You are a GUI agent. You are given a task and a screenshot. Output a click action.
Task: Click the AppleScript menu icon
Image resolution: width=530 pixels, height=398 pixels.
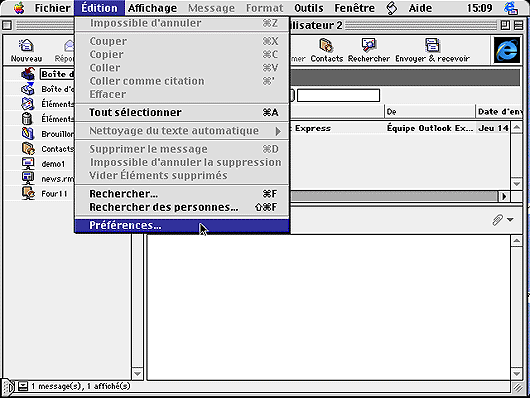[391, 8]
